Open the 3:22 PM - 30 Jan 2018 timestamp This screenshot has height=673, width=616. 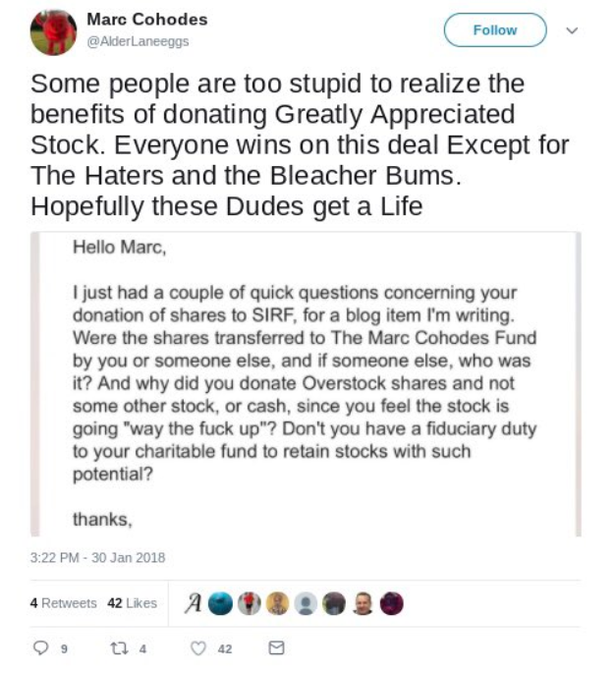97,557
